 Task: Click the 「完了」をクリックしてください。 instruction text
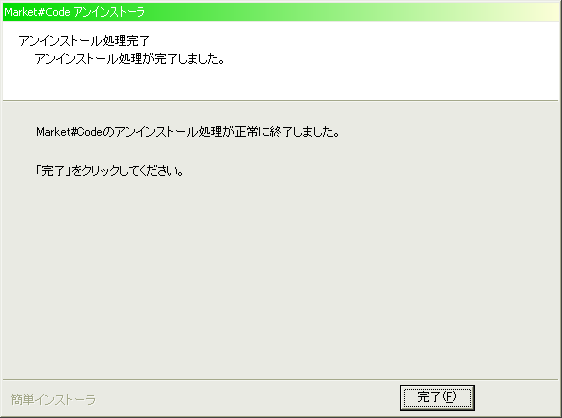point(110,171)
